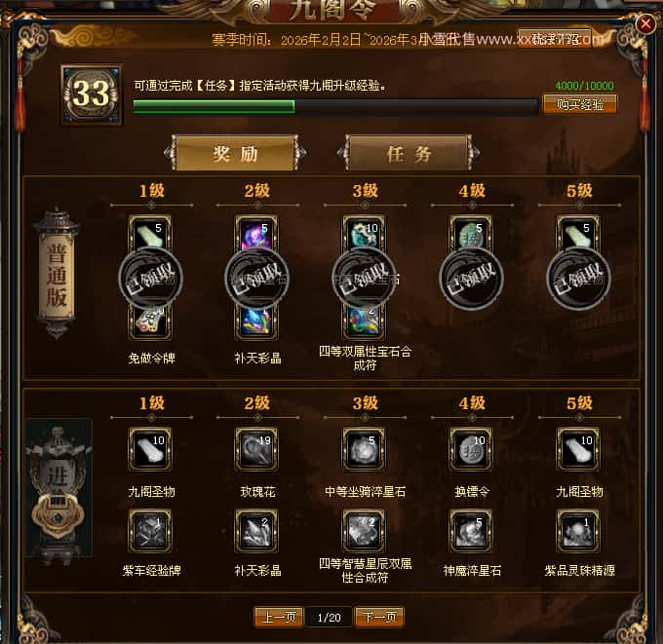663x644 pixels.
Task: Click the 购买经验 button
Action: [580, 104]
